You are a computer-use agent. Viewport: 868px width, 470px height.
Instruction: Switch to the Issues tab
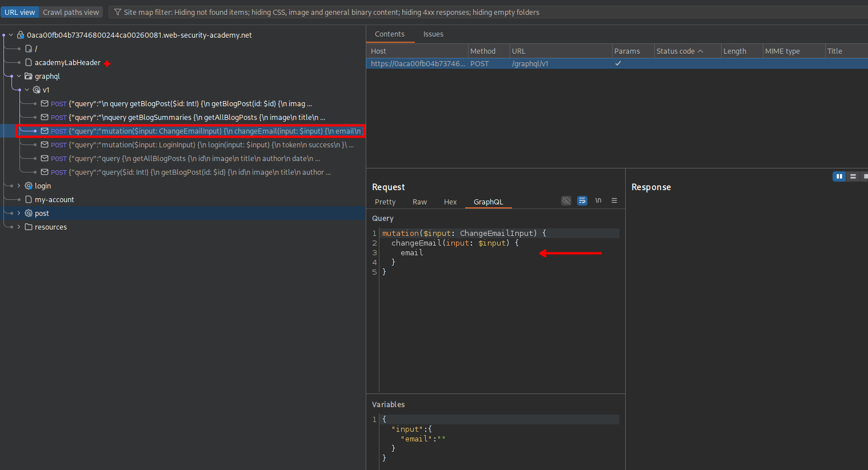pyautogui.click(x=433, y=34)
